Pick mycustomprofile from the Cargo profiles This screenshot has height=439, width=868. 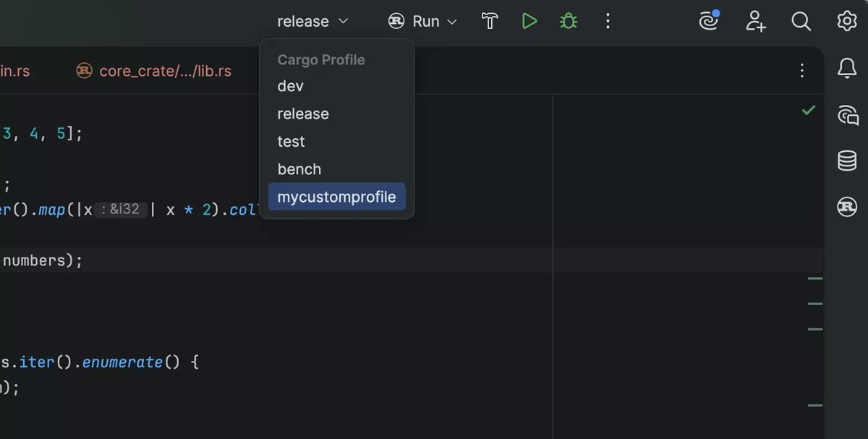click(x=337, y=197)
